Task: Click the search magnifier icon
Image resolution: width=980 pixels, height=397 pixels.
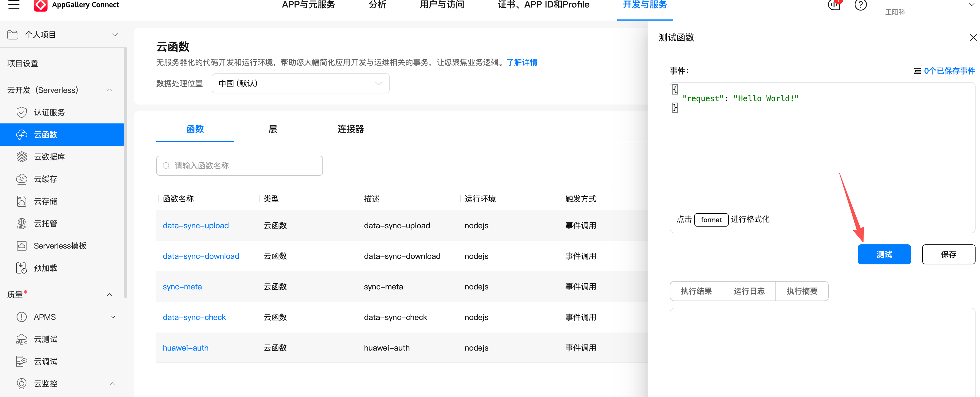Action: click(x=166, y=166)
